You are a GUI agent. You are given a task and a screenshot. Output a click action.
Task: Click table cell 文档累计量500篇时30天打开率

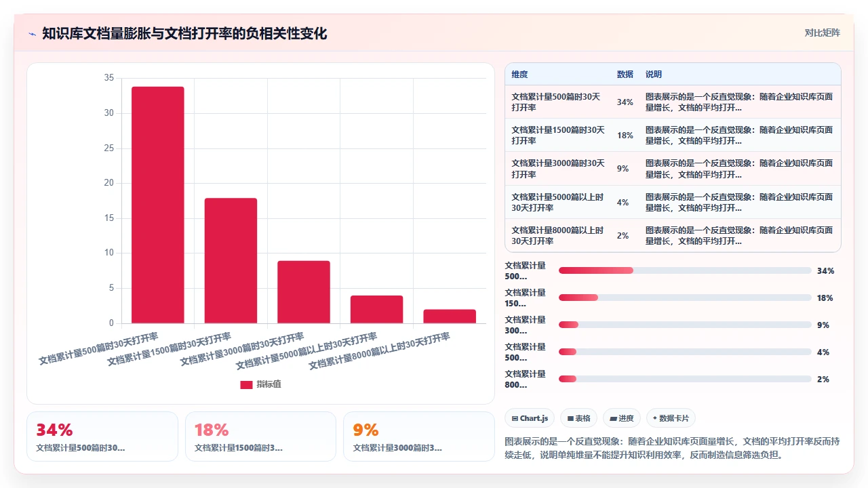pyautogui.click(x=558, y=102)
